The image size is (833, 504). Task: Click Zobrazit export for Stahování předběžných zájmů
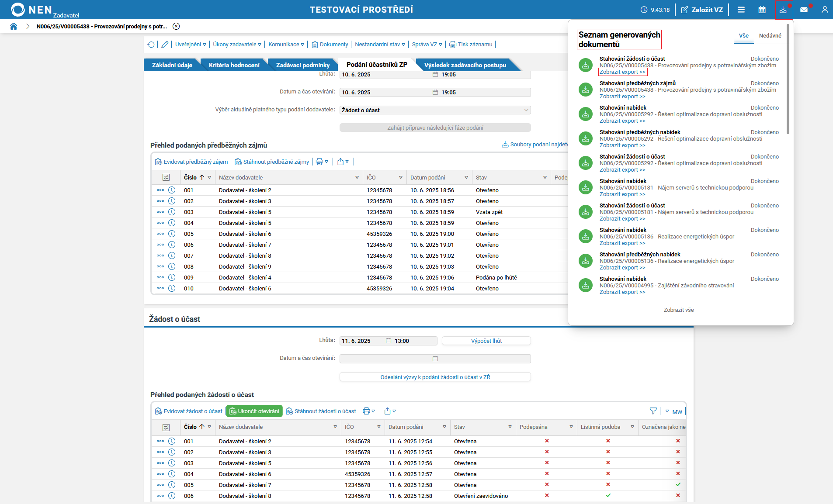coord(622,97)
